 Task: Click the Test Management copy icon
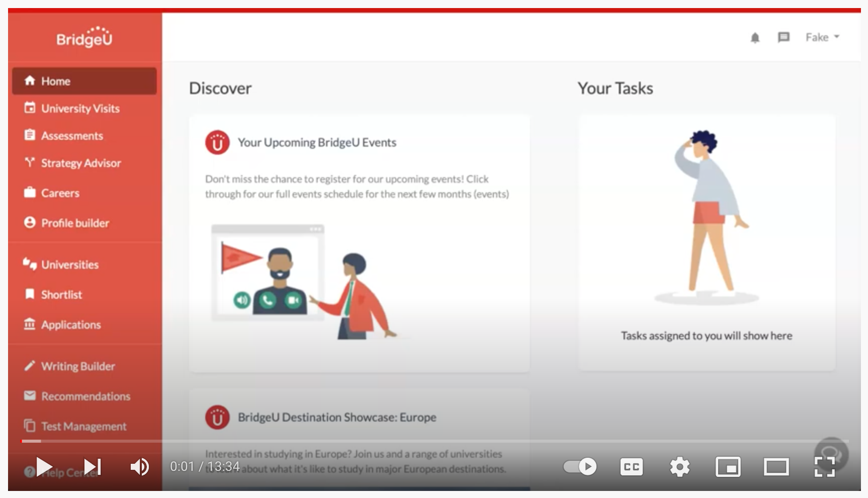(x=30, y=426)
